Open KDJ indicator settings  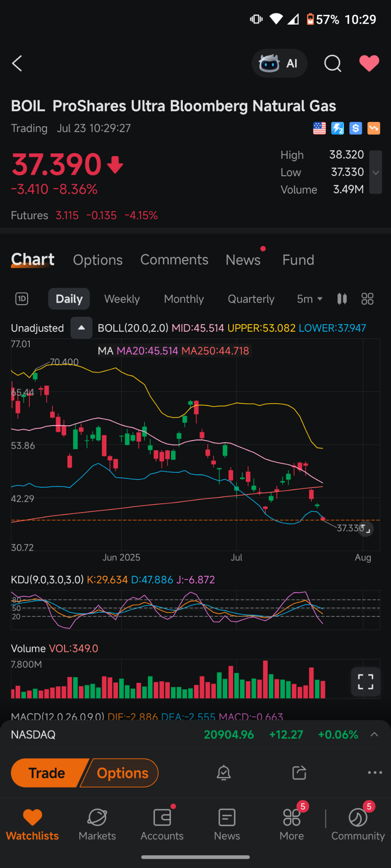pyautogui.click(x=113, y=580)
